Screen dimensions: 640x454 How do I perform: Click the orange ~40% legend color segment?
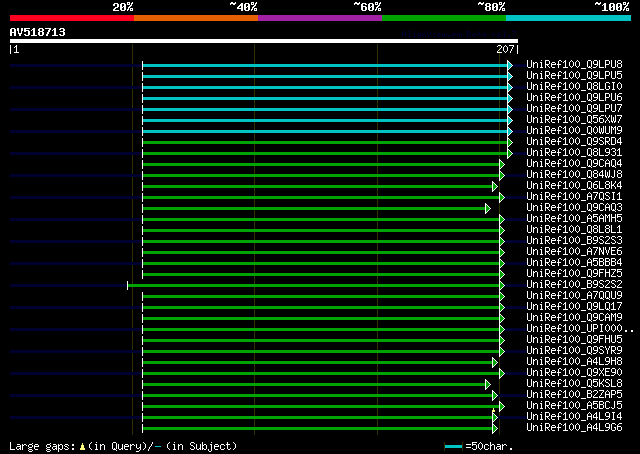point(196,18)
